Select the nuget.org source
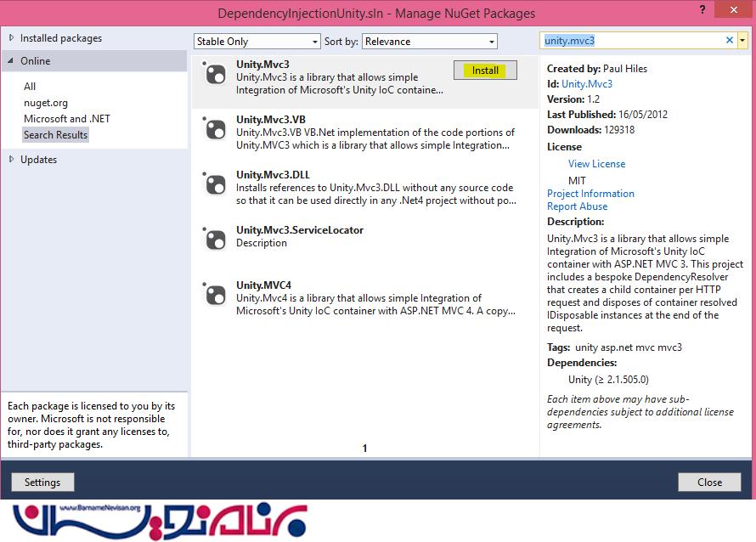This screenshot has height=542, width=756. click(x=46, y=103)
